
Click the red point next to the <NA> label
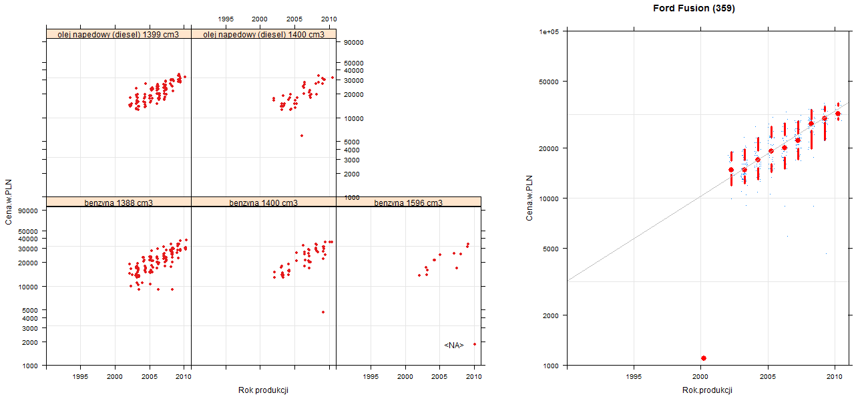475,344
